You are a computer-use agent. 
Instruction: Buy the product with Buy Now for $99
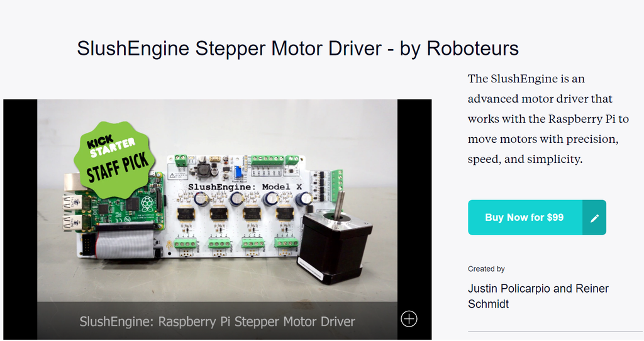(x=525, y=218)
